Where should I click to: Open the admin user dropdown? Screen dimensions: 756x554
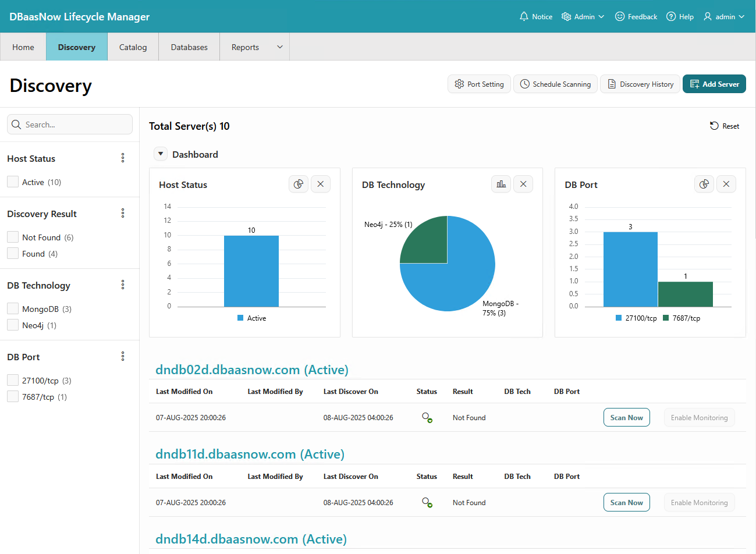tap(724, 17)
